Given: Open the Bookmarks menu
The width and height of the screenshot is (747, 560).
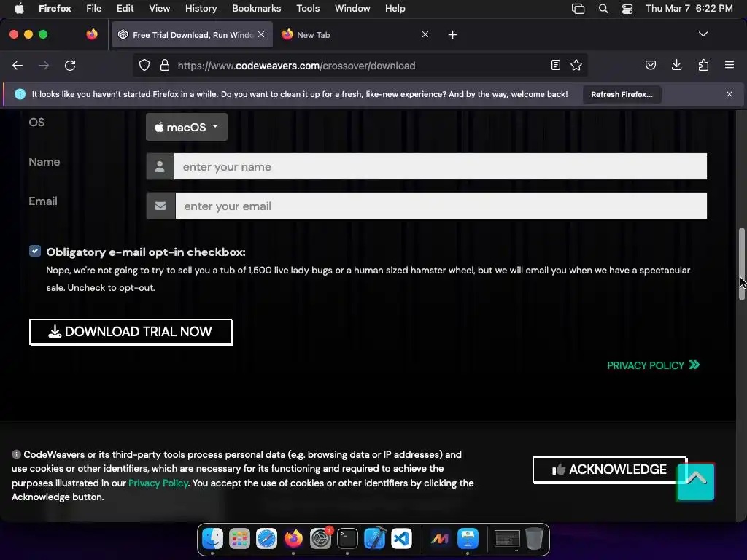Looking at the screenshot, I should pyautogui.click(x=256, y=9).
